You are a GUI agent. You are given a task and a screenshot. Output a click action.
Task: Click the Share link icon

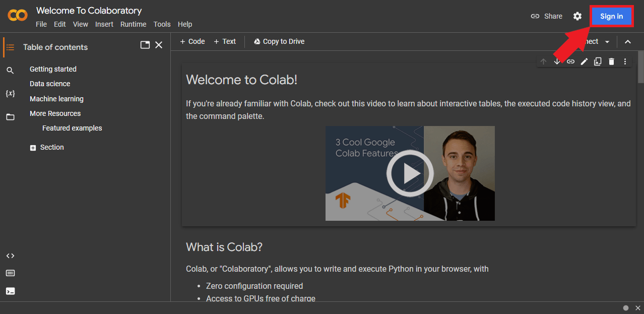click(x=535, y=16)
